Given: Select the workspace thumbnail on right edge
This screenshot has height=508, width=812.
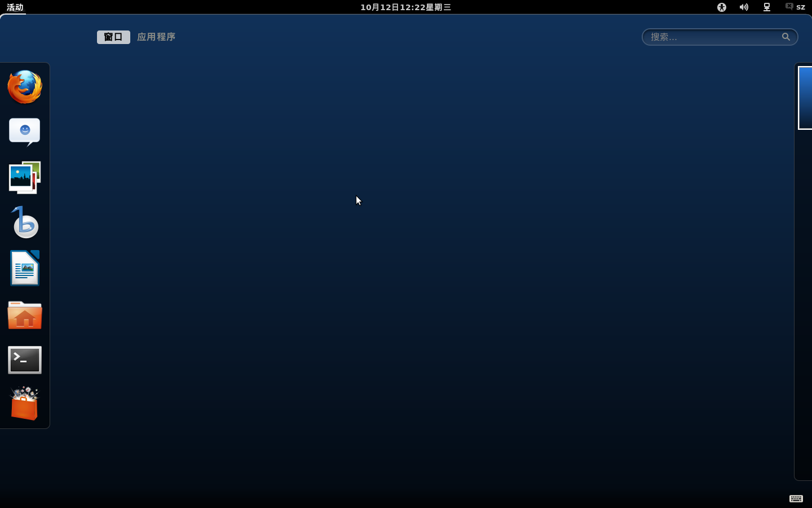Looking at the screenshot, I should pos(805,98).
